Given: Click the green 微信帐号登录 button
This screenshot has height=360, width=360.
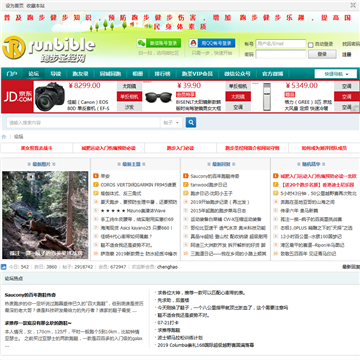Looking at the screenshot, I should (x=159, y=43).
